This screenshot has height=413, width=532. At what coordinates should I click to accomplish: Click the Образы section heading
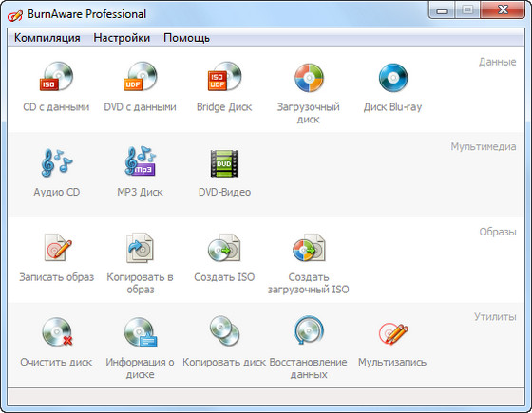(x=498, y=233)
